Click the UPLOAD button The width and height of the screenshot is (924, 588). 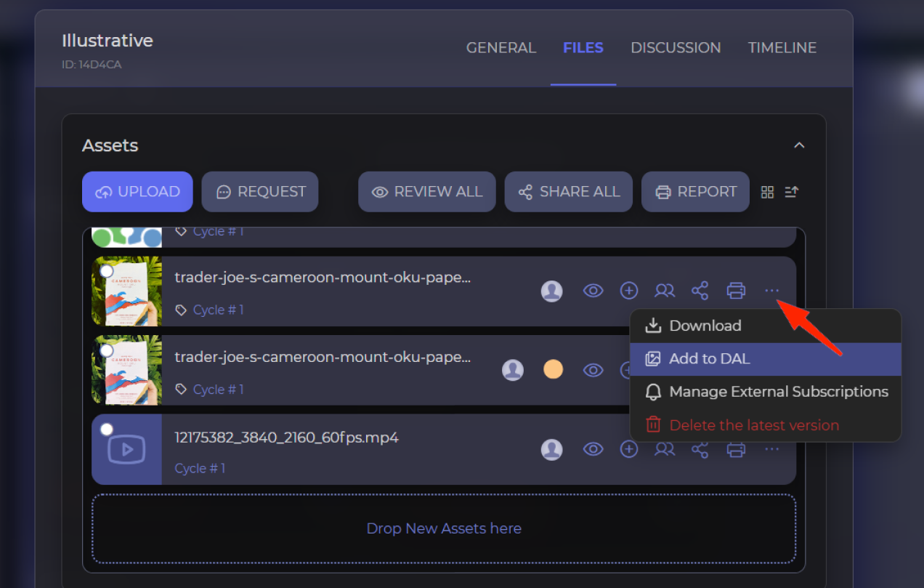tap(137, 192)
